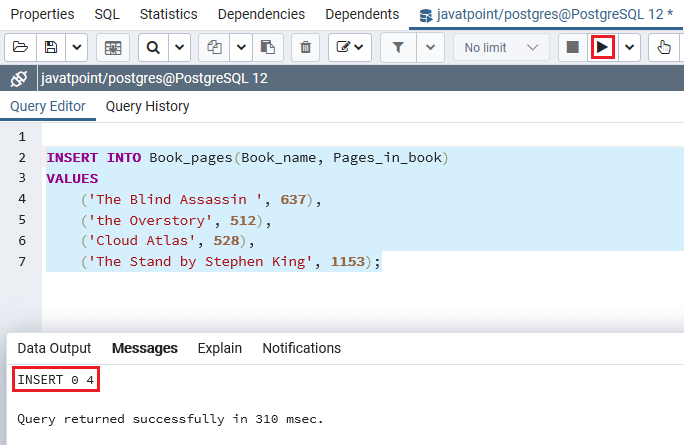Image resolution: width=684 pixels, height=445 pixels.
Task: Switch to the Properties tab
Action: pos(42,14)
